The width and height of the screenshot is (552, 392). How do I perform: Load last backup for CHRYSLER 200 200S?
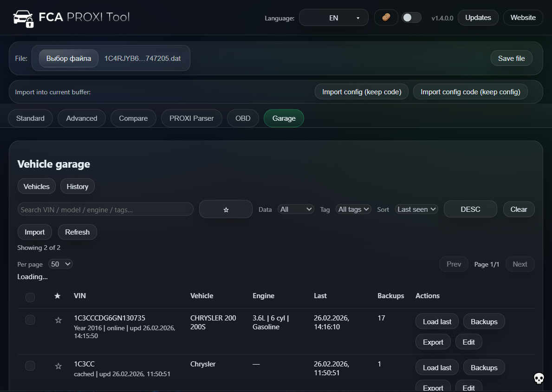(x=436, y=321)
